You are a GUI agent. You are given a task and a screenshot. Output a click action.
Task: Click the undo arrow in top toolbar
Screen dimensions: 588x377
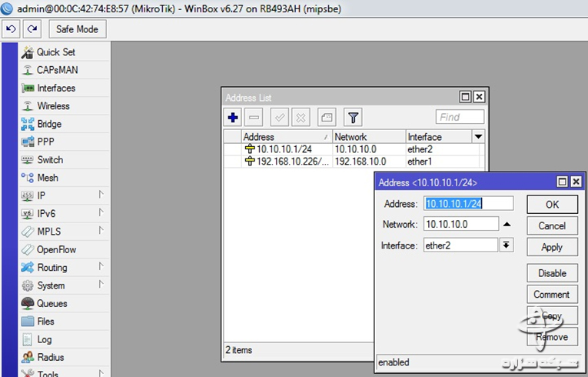click(x=11, y=29)
